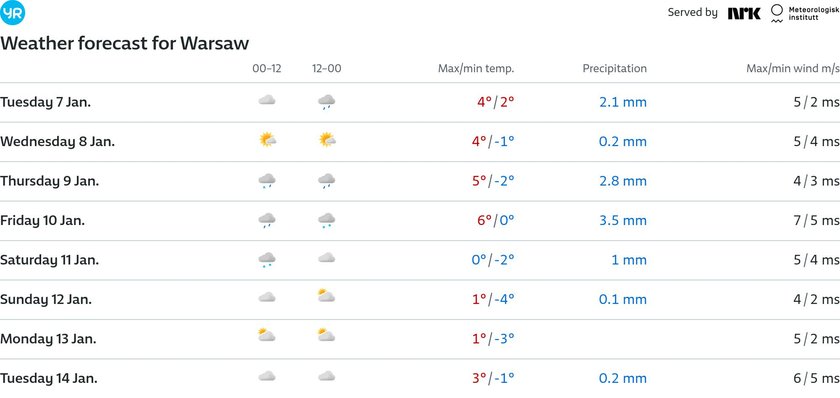Click the YR logo icon
Screen dimensions: 840x398
(x=12, y=13)
